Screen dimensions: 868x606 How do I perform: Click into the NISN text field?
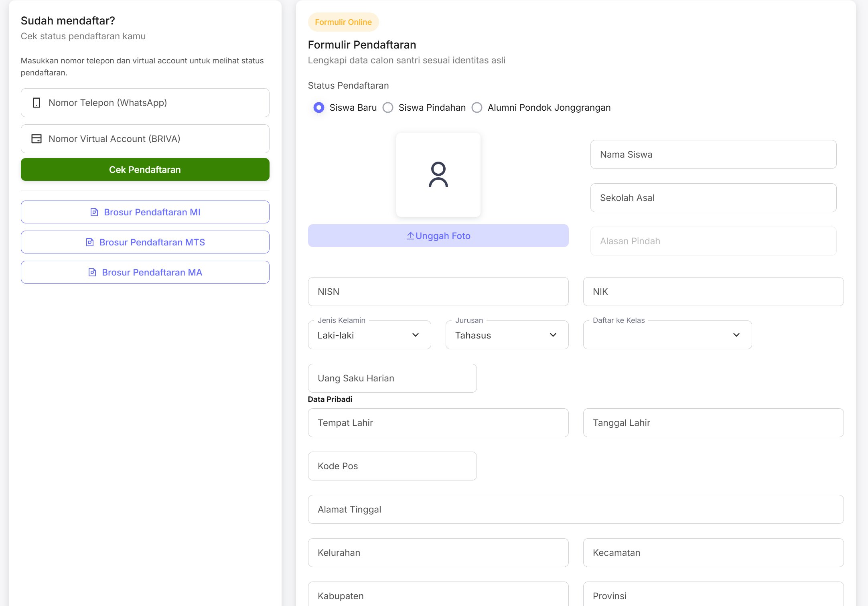coord(438,292)
